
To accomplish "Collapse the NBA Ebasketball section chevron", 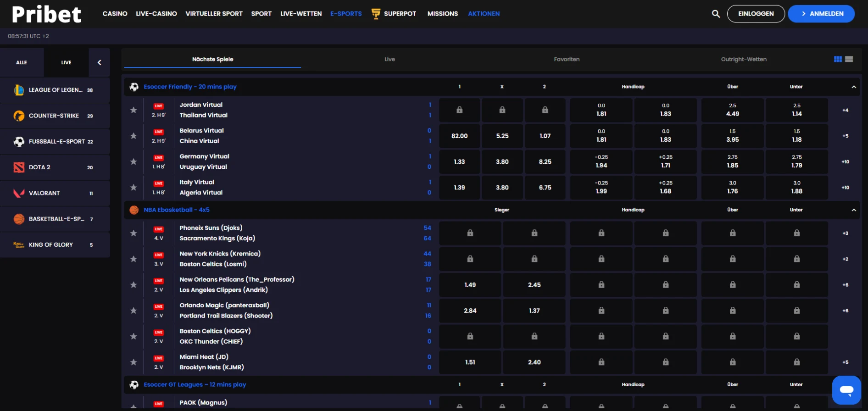I will [x=854, y=210].
